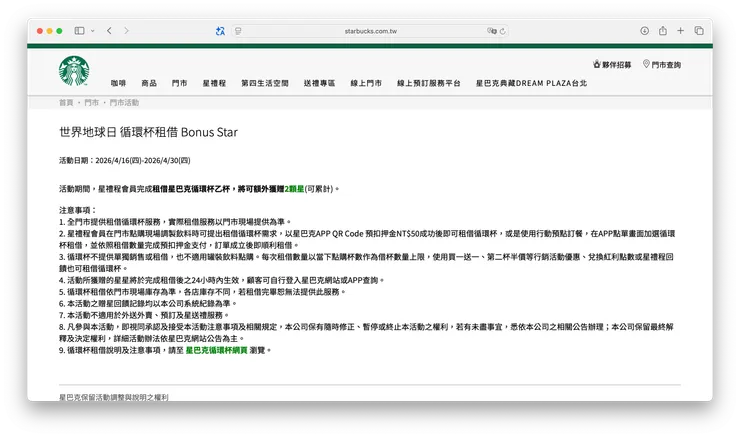740x437 pixels.
Task: Show the tab overview icon
Action: tap(699, 31)
